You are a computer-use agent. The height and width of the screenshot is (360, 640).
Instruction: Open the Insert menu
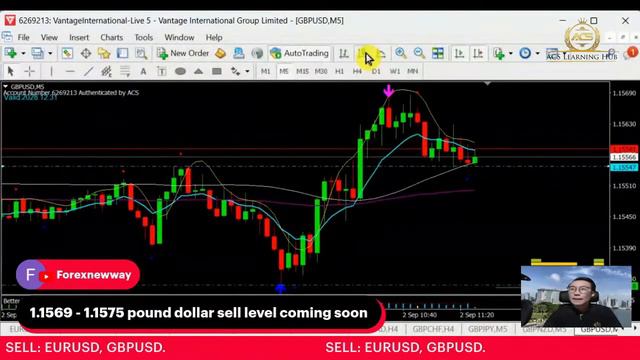[x=79, y=37]
